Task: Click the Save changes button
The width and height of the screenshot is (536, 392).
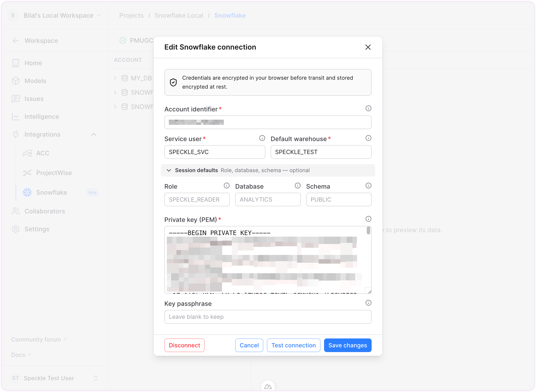Action: 348,345
